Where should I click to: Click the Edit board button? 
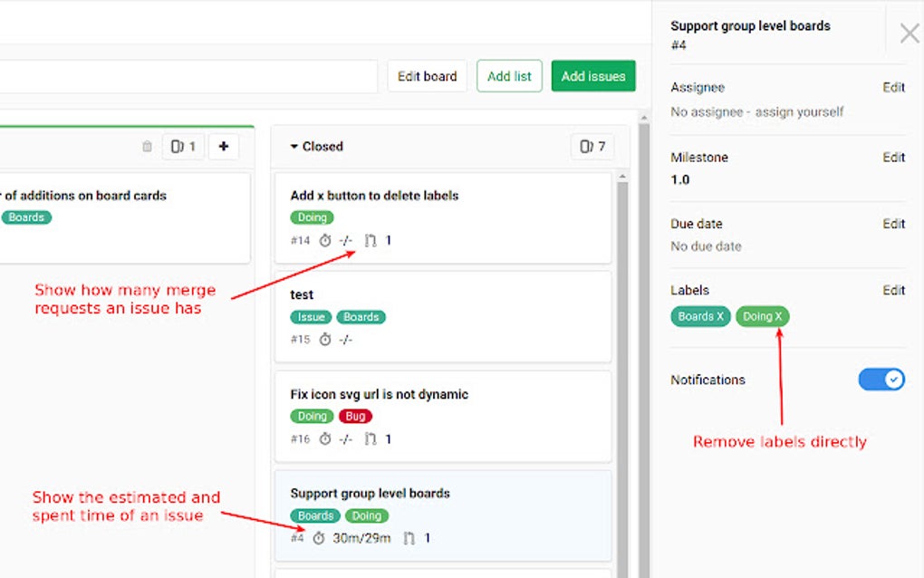coord(427,76)
